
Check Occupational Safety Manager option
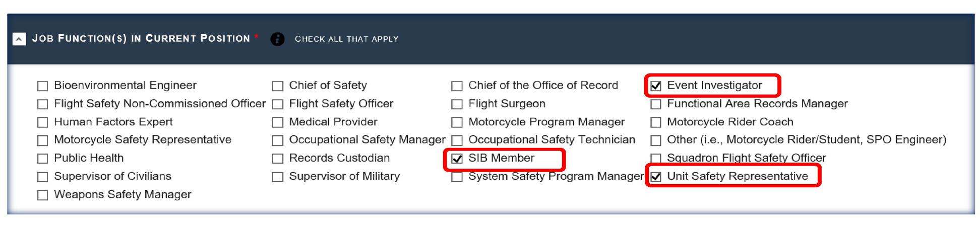277,140
